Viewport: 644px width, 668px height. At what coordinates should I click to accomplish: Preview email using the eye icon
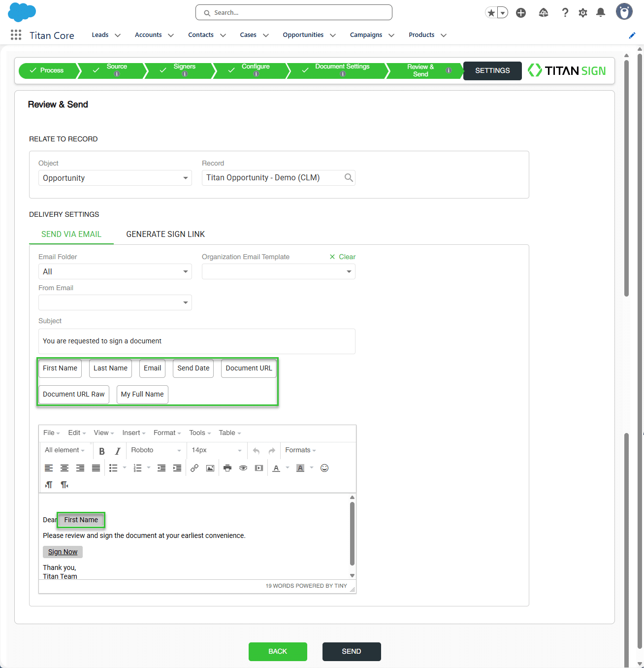click(x=243, y=468)
